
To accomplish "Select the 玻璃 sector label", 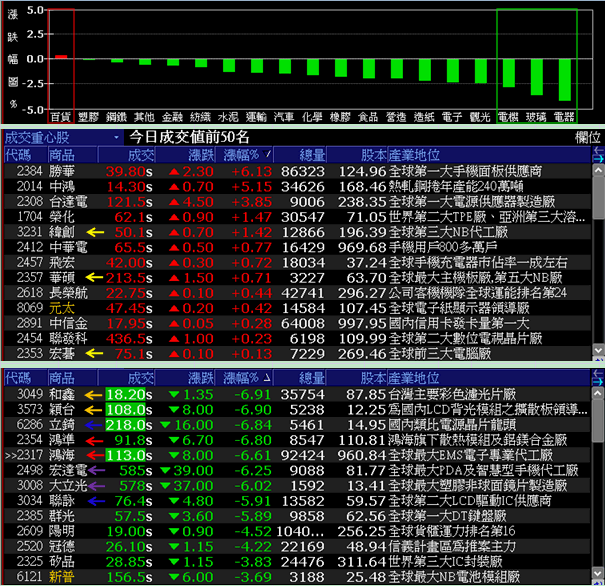I will [536, 117].
